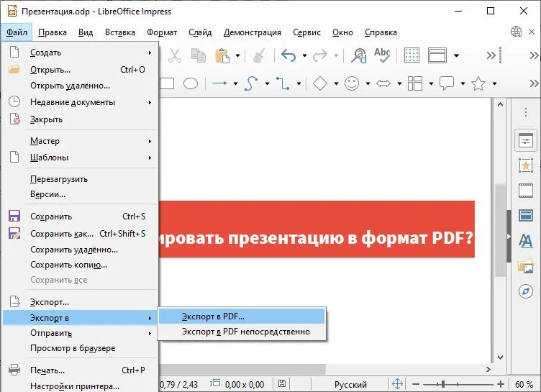Open sidebar Properties panel
This screenshot has height=392, width=541.
[526, 141]
